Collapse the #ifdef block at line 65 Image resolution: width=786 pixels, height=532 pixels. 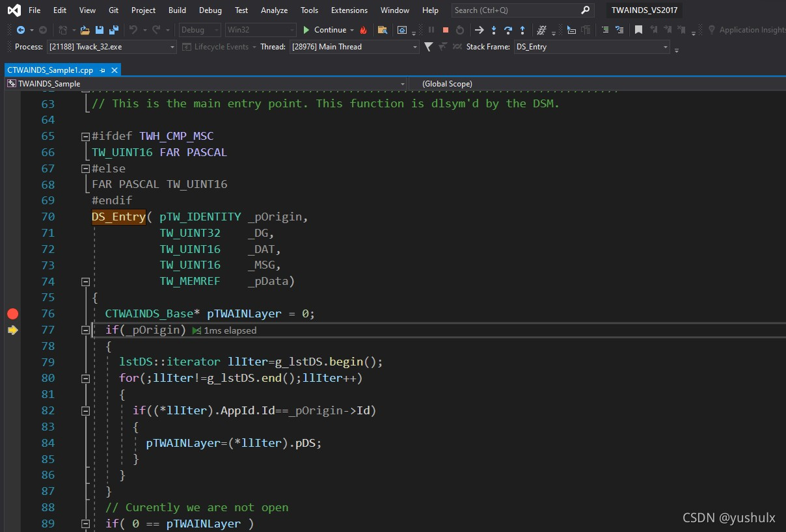click(x=85, y=137)
